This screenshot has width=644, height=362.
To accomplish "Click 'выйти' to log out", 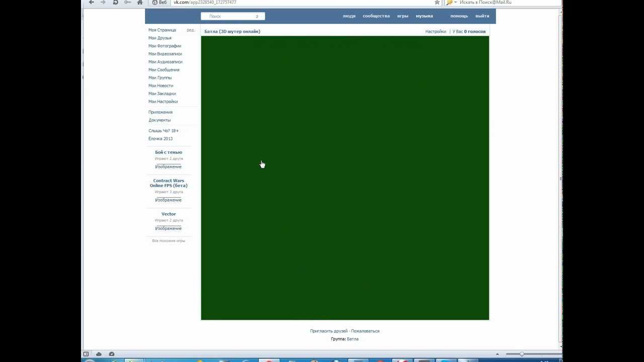I will click(x=482, y=16).
